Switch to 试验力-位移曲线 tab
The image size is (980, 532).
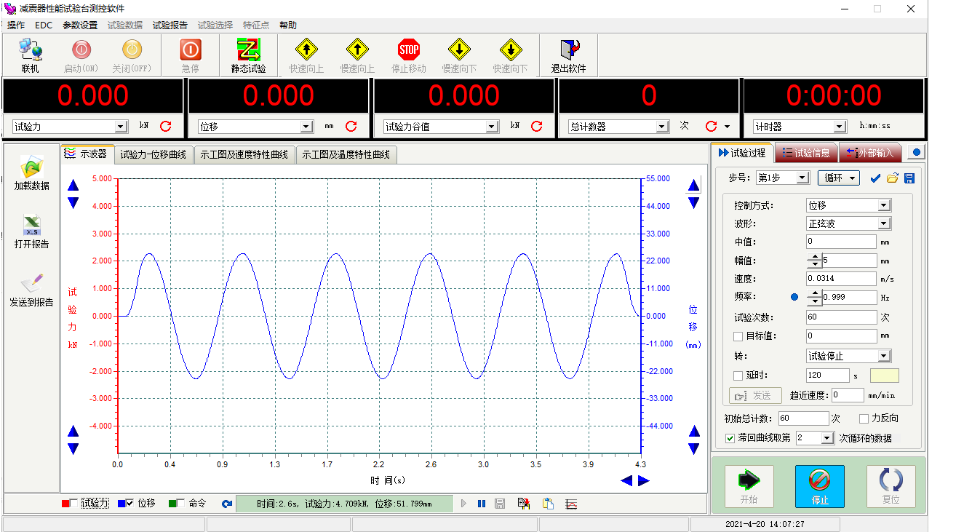pyautogui.click(x=153, y=154)
